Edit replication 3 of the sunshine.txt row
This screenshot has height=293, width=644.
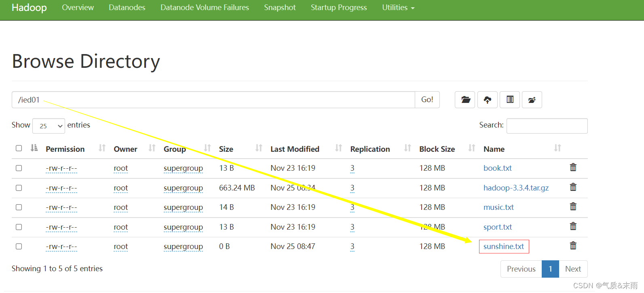(352, 247)
